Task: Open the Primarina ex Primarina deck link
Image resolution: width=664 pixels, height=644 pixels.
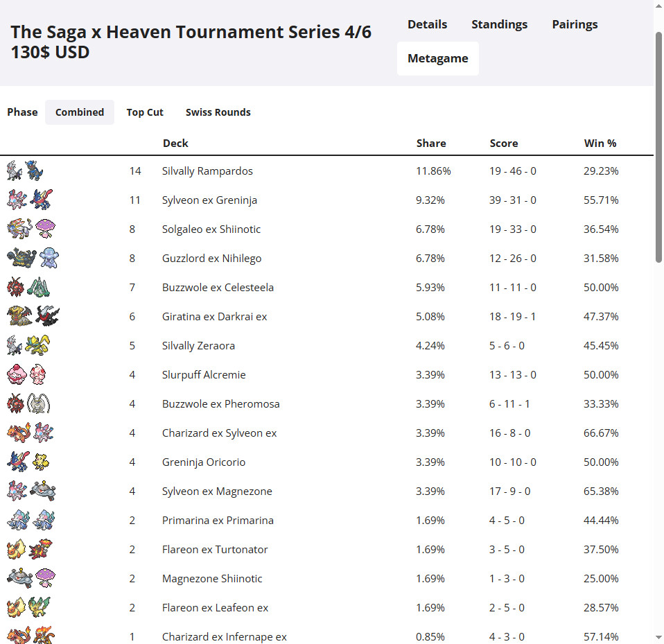Action: (218, 521)
